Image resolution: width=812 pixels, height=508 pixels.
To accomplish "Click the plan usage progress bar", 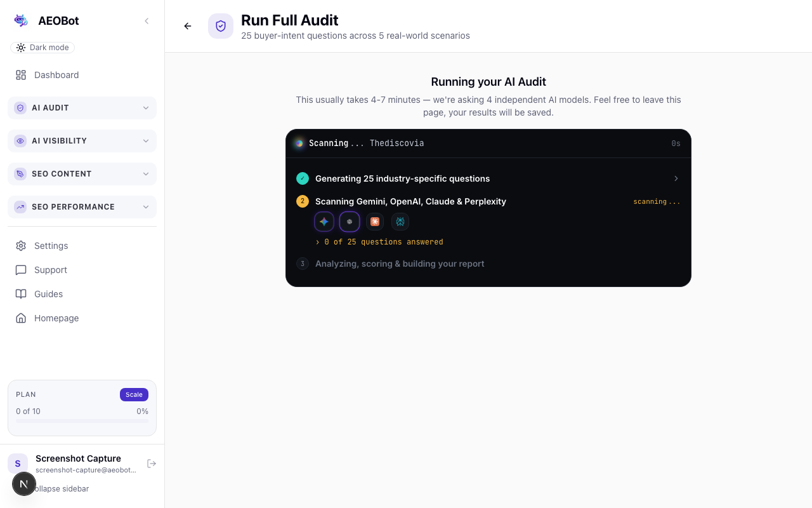I will pyautogui.click(x=82, y=420).
